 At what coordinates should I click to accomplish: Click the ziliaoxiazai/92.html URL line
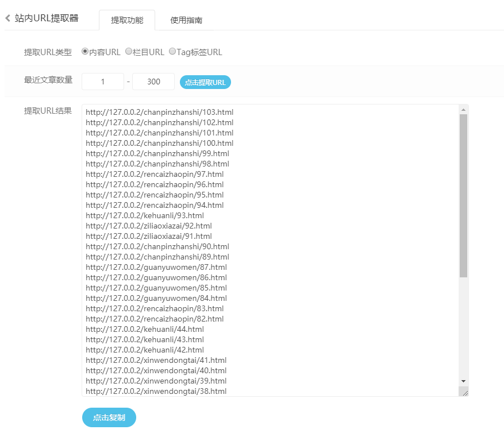pos(149,226)
